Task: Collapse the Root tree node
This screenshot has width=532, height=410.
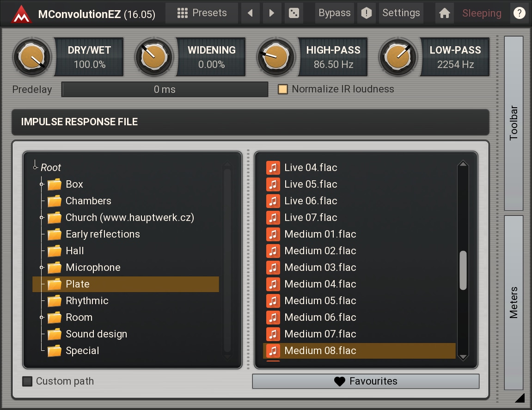Action: tap(35, 167)
